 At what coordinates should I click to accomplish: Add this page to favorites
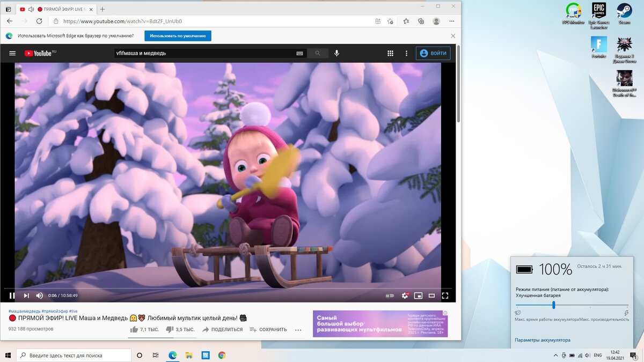pos(390,21)
